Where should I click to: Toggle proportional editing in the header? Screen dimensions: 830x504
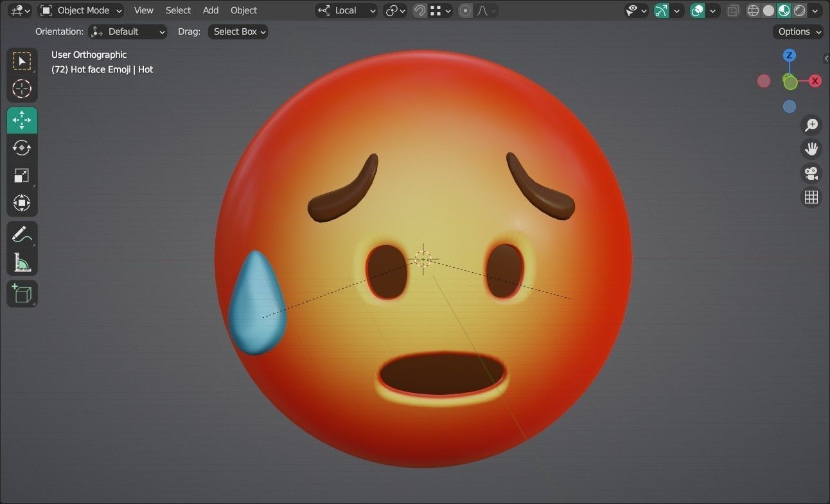pyautogui.click(x=466, y=10)
